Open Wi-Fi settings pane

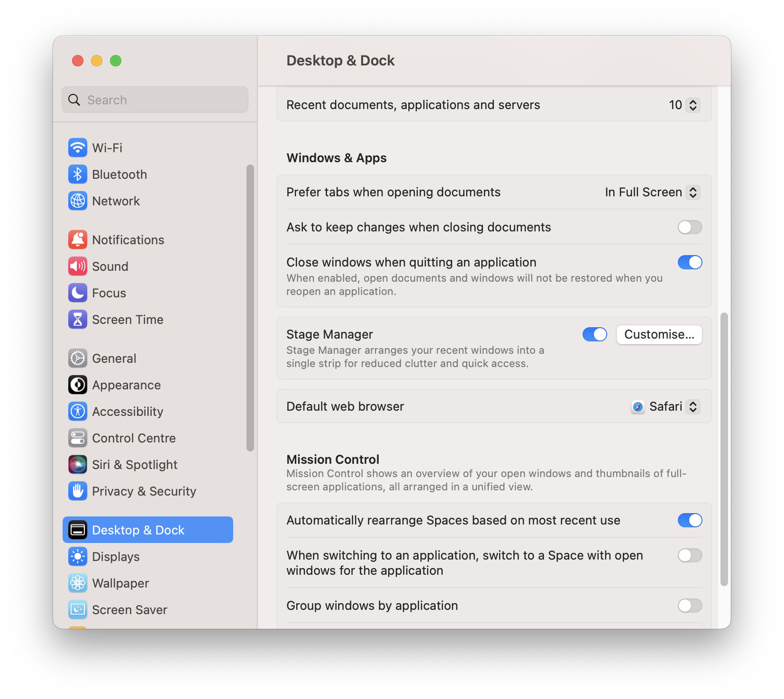pyautogui.click(x=148, y=147)
